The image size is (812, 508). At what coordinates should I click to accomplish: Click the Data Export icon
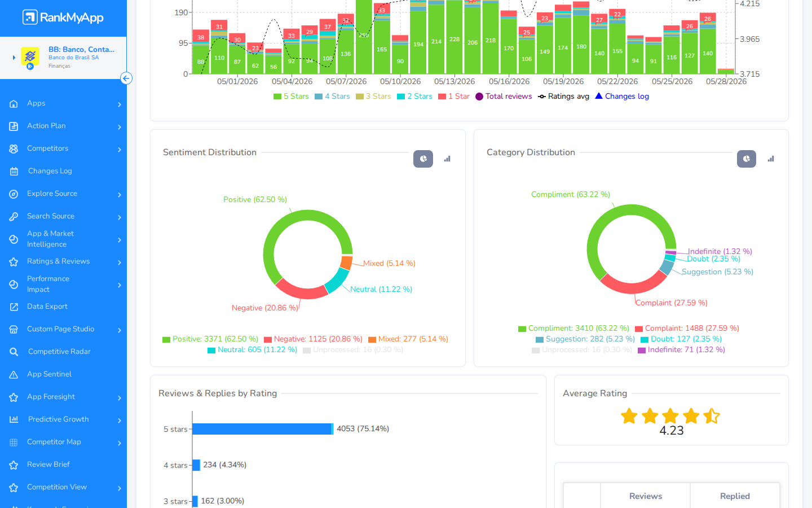(14, 307)
